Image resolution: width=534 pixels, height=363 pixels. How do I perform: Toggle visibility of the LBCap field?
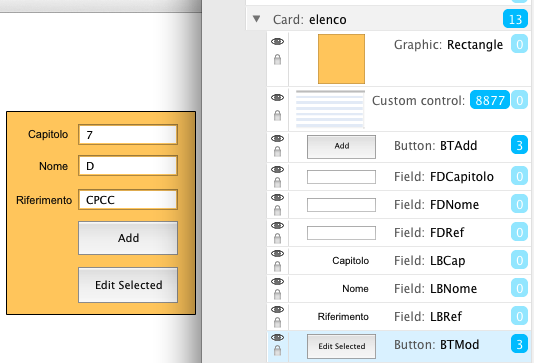coord(277,253)
